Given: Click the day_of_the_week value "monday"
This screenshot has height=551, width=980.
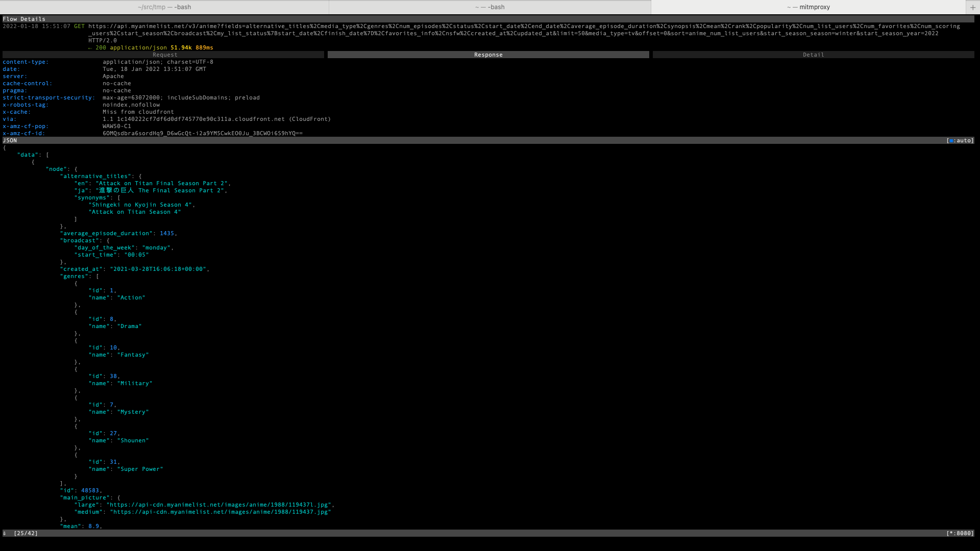Looking at the screenshot, I should (x=156, y=247).
